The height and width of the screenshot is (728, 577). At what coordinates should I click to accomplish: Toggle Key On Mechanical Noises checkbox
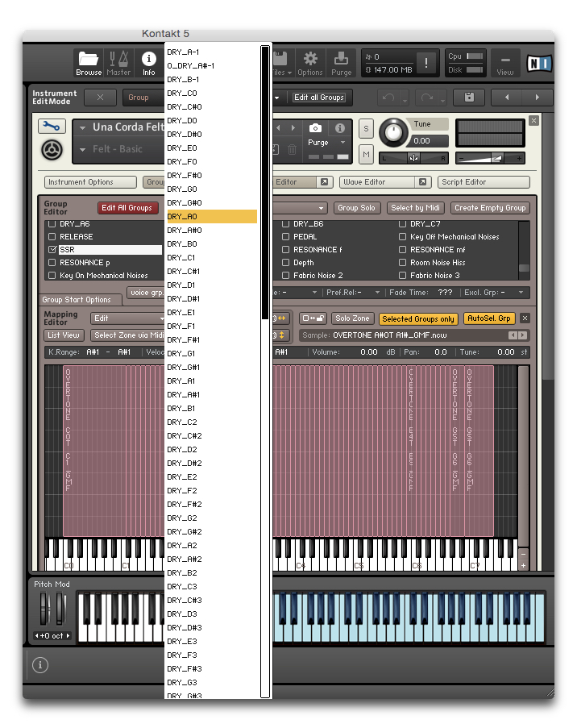click(52, 276)
